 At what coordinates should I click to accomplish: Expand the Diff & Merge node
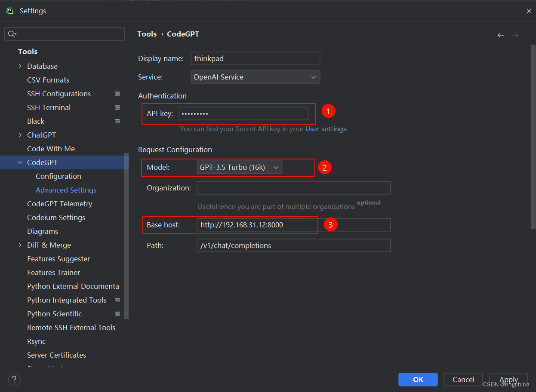(x=20, y=245)
